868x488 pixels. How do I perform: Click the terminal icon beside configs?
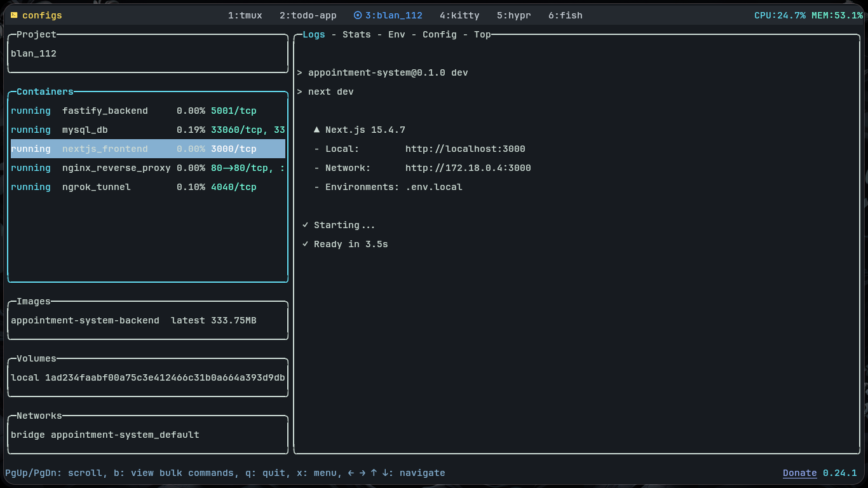tap(13, 15)
